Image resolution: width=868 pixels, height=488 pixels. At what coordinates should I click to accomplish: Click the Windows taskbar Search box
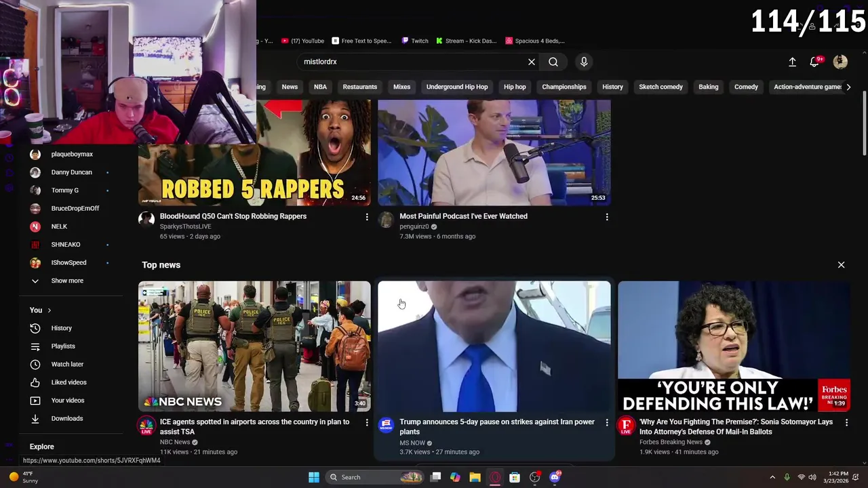click(374, 477)
